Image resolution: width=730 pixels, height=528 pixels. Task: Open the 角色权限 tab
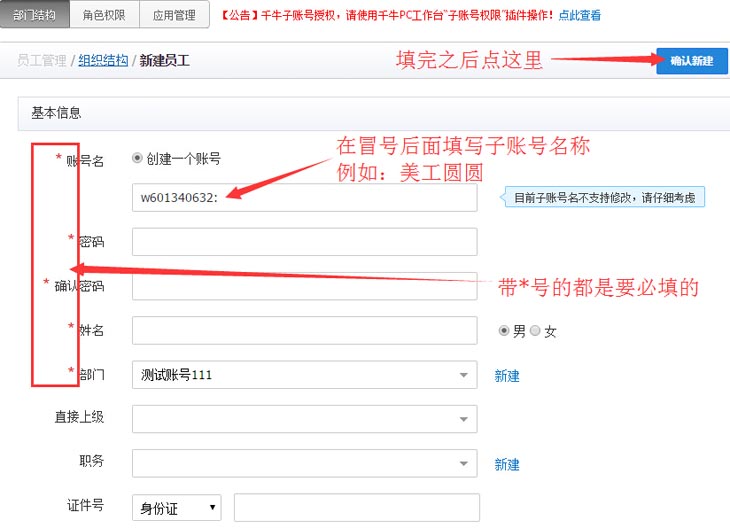coord(104,14)
